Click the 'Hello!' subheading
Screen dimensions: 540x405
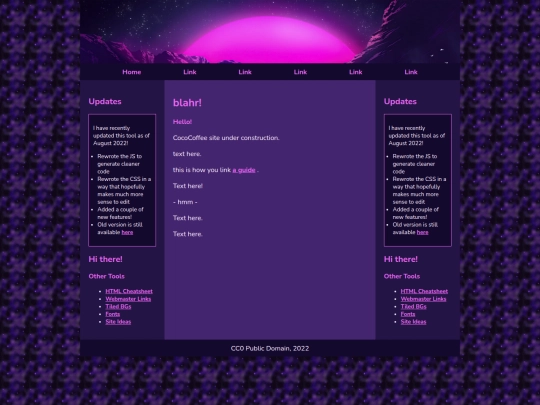[x=182, y=122]
